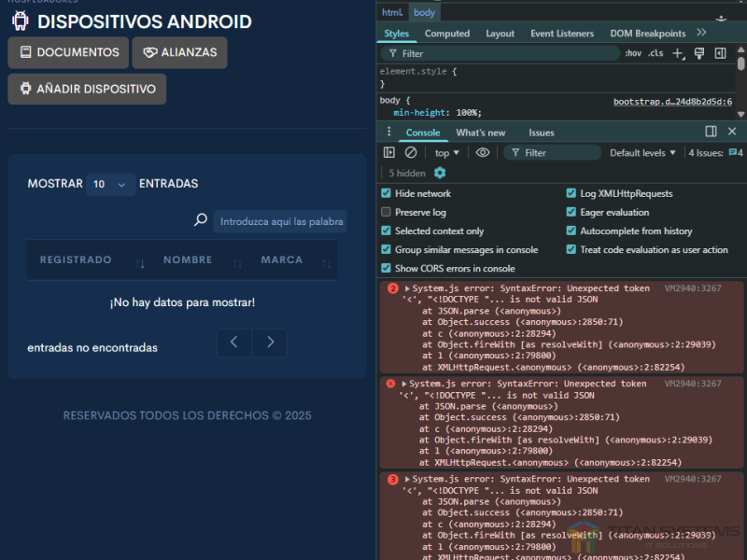Toggle the console sidebar panel icon

click(389, 152)
